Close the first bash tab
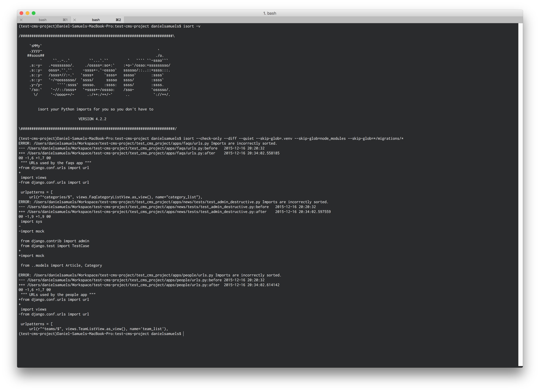The width and height of the screenshot is (540, 392). [21, 20]
